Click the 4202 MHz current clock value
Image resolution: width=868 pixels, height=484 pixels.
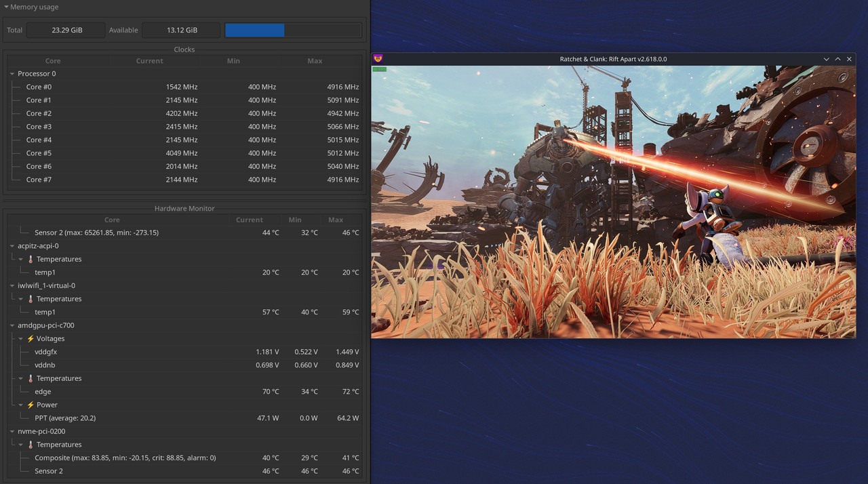[x=181, y=114]
